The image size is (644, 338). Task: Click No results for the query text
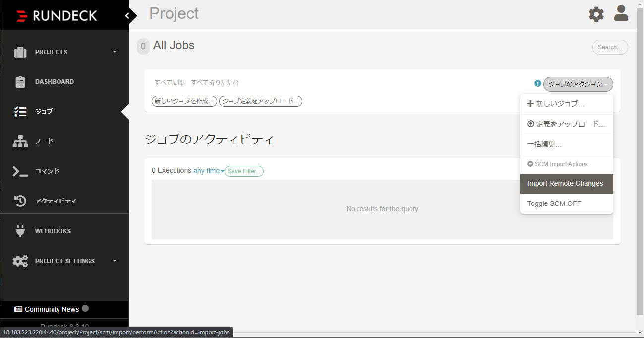pyautogui.click(x=382, y=209)
